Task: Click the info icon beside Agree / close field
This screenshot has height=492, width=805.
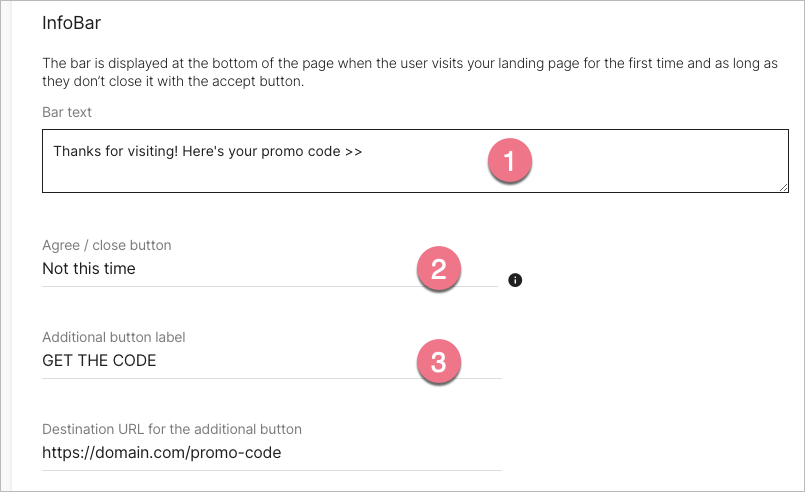Action: (515, 280)
